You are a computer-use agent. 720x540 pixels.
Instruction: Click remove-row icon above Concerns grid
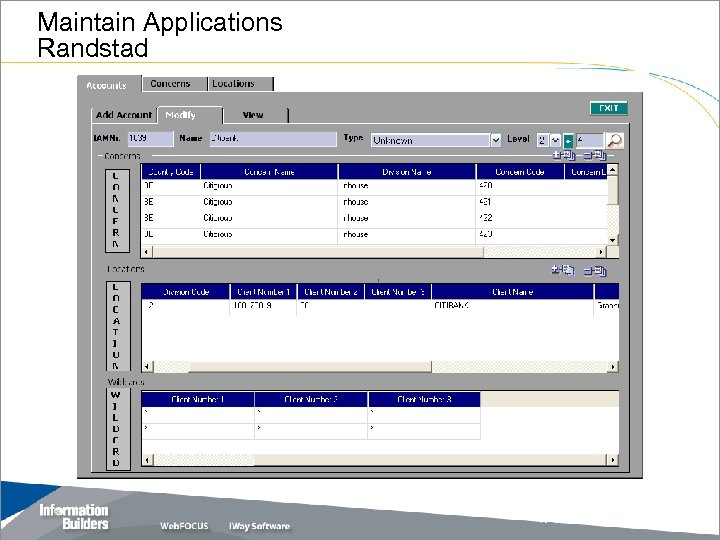pos(594,155)
